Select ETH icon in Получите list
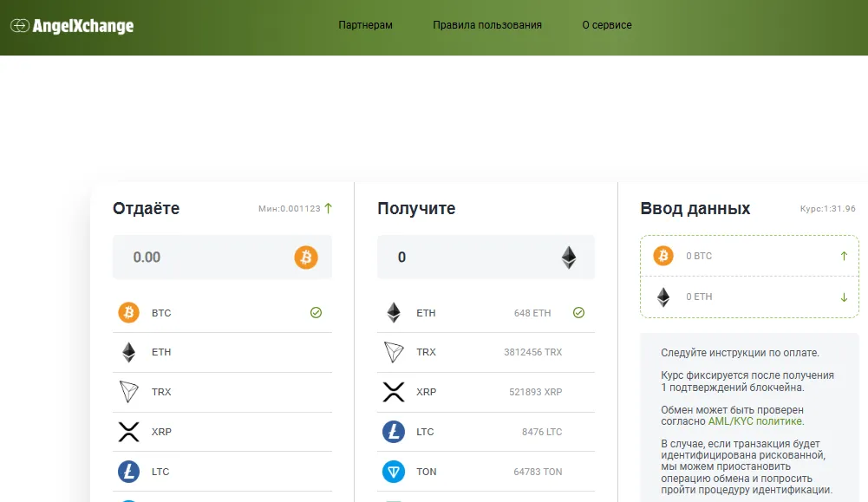Image resolution: width=868 pixels, height=502 pixels. [394, 313]
